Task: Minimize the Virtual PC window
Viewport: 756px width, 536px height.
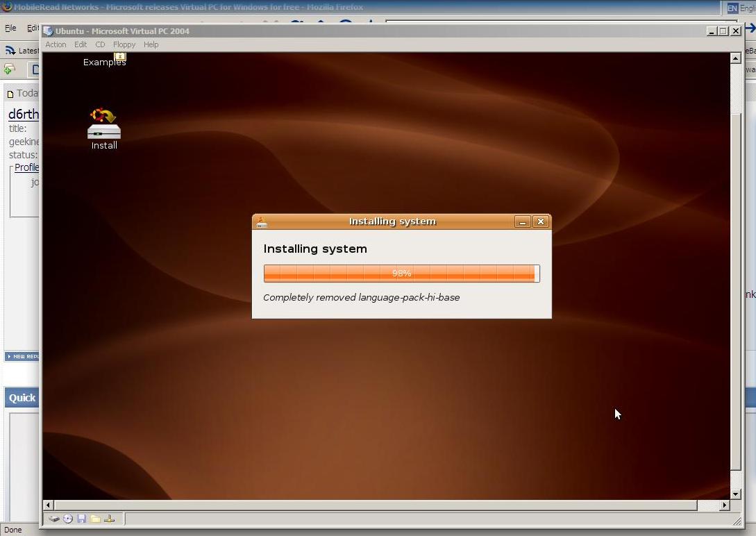Action: click(x=712, y=31)
